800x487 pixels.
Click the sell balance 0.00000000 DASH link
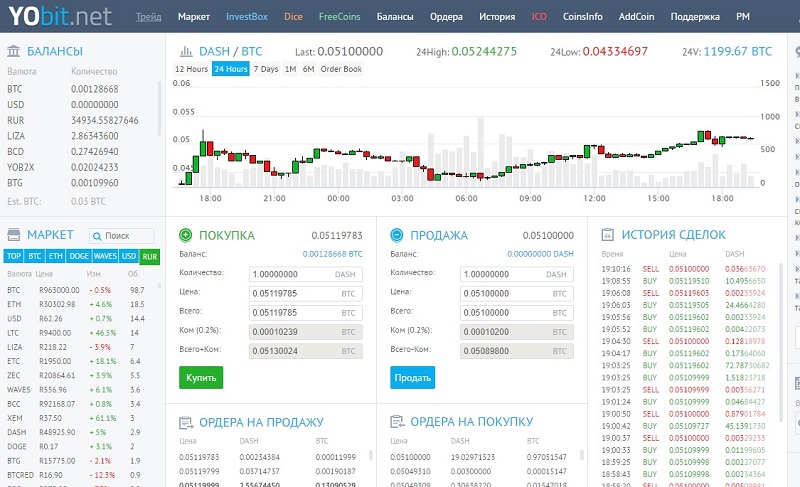pos(540,254)
